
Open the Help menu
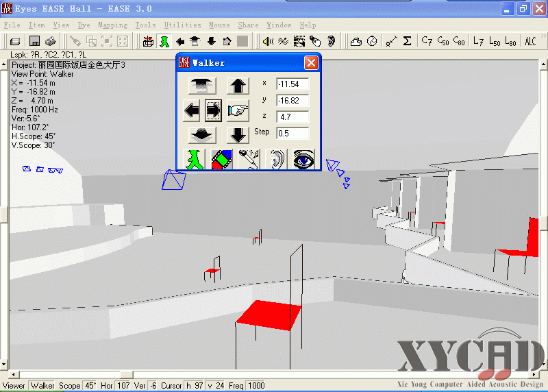[x=308, y=25]
